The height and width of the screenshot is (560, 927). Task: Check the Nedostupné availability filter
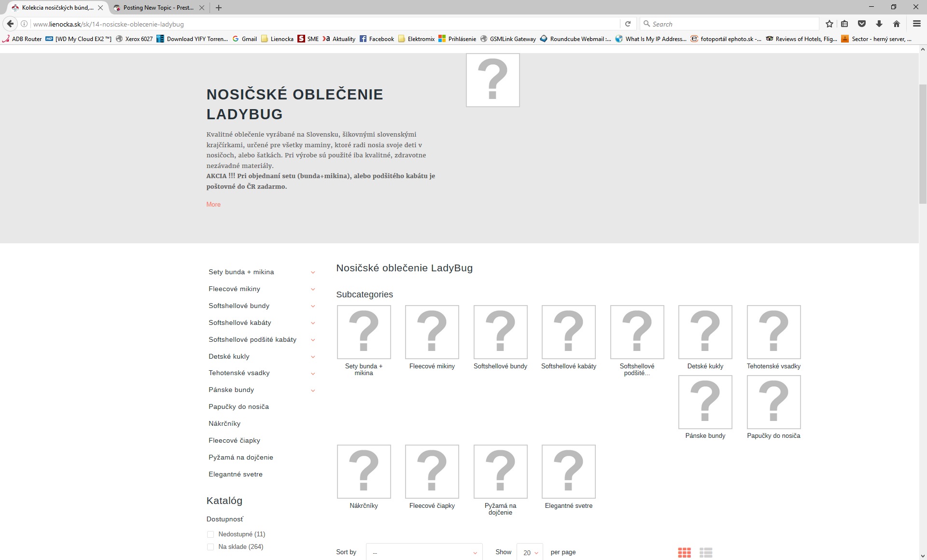click(211, 534)
